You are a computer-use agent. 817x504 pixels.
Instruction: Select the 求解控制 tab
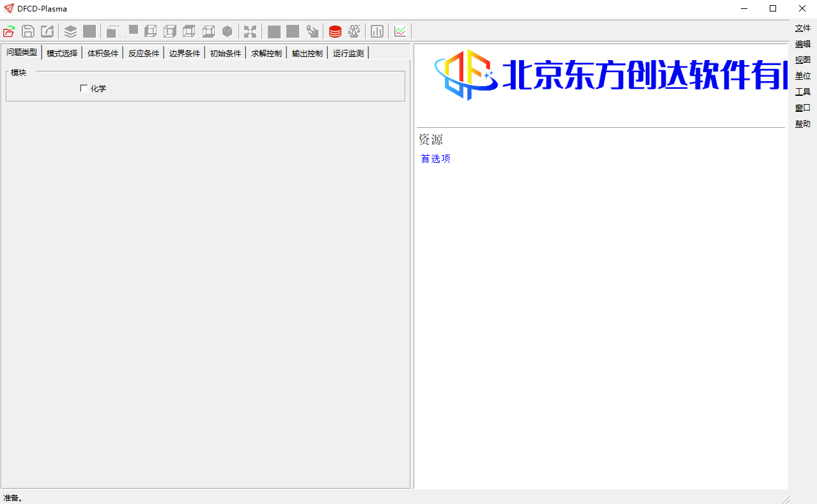[x=267, y=54]
